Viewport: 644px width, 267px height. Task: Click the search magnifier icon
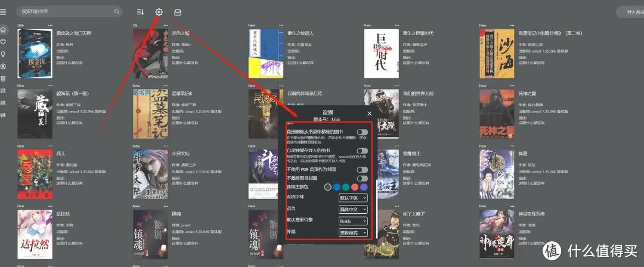coord(117,12)
